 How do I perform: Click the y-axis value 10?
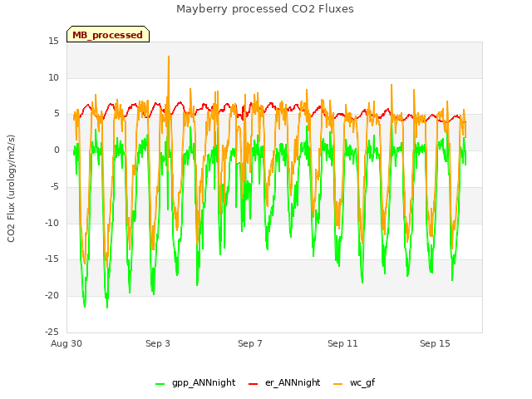(x=53, y=77)
